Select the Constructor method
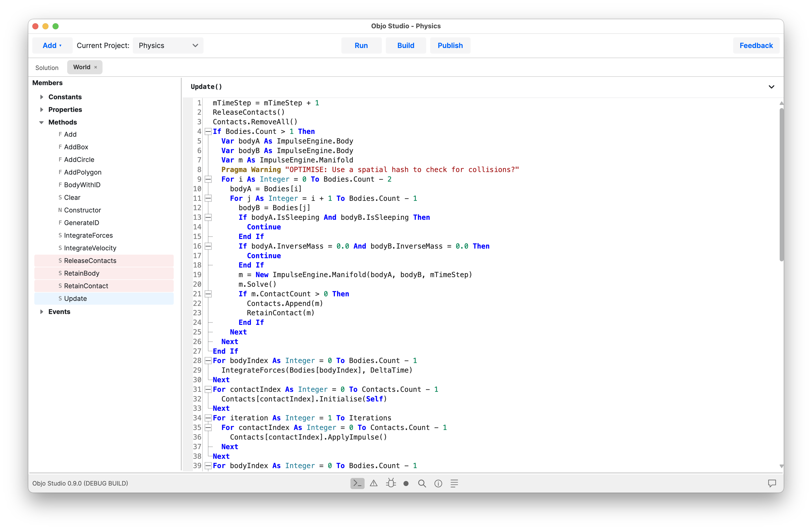This screenshot has height=530, width=812. tap(104, 210)
